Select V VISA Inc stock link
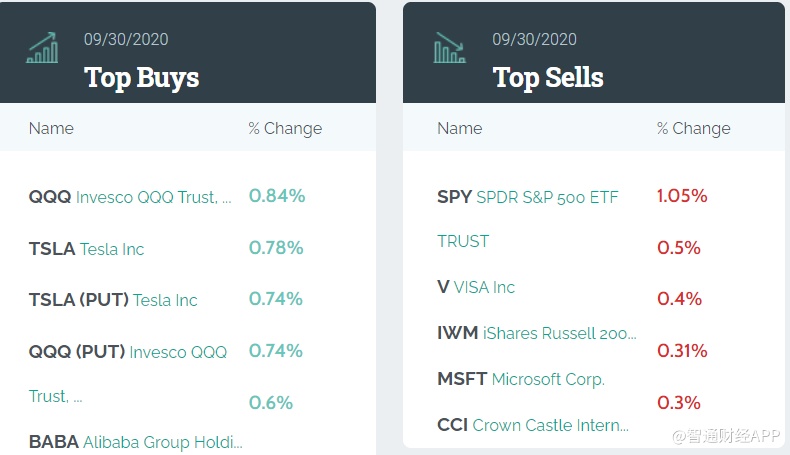This screenshot has width=790, height=455. point(476,287)
